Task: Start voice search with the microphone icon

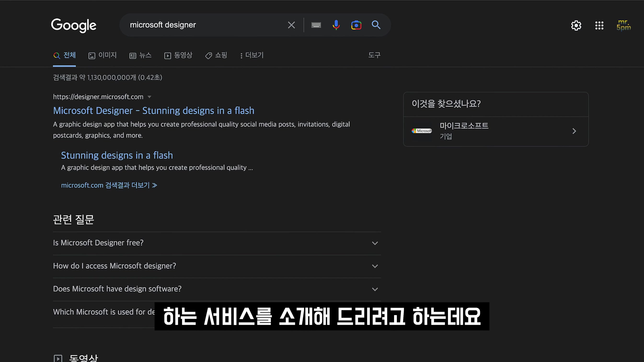Action: click(336, 25)
